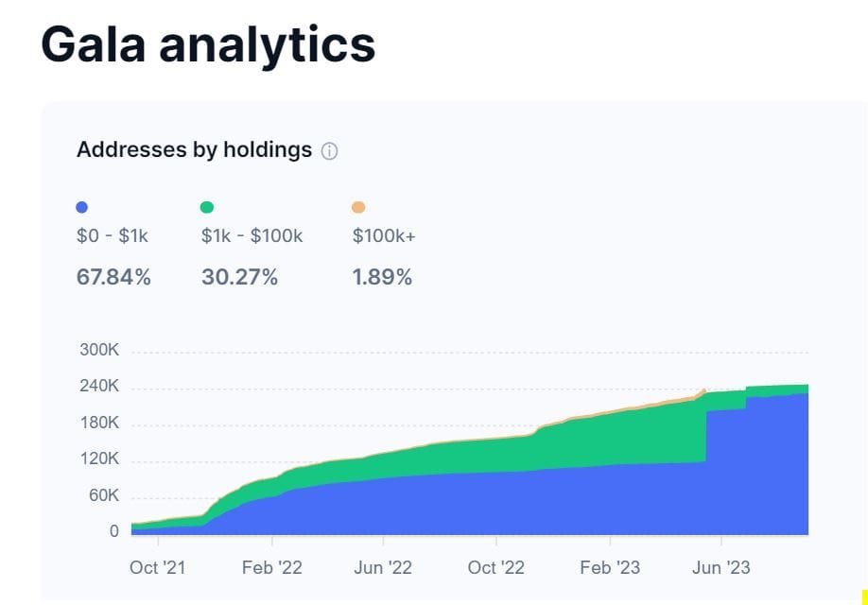Click the 1.89% holdings percentage
868x605 pixels.
pyautogui.click(x=380, y=277)
